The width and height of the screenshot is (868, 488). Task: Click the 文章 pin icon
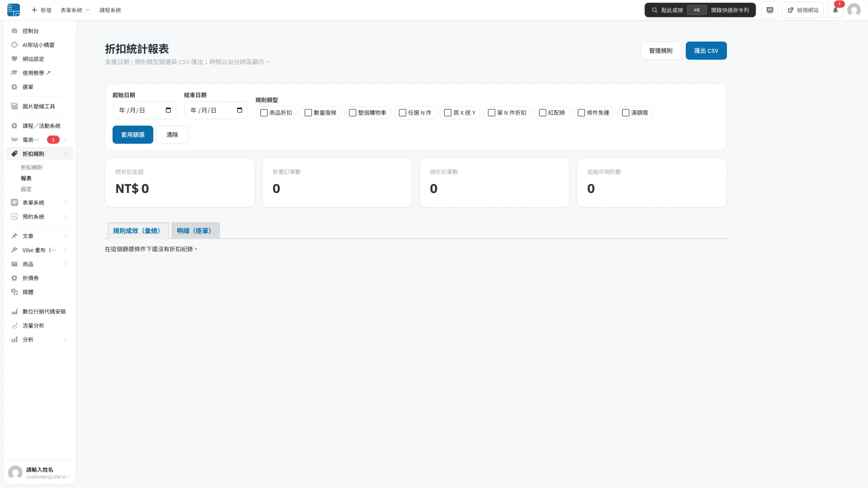tap(14, 236)
